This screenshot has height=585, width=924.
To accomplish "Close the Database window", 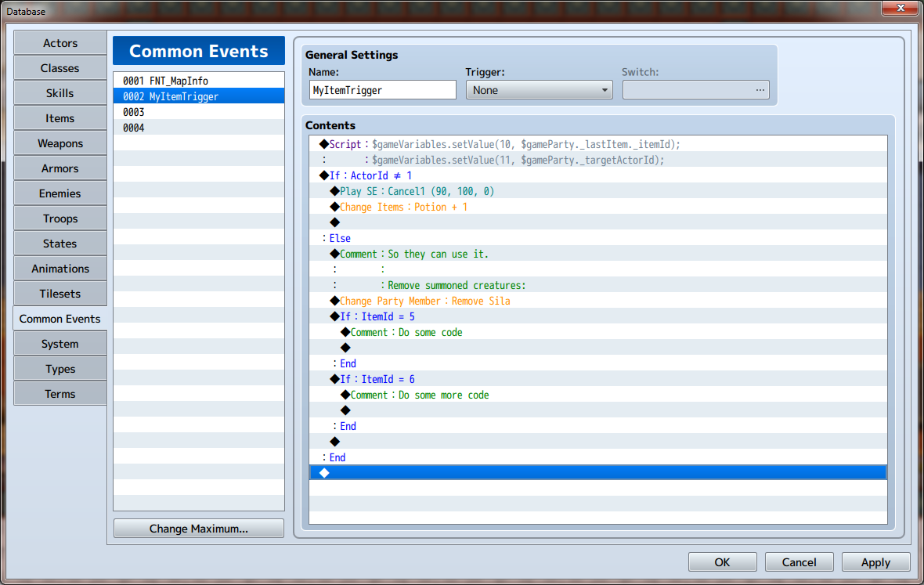I will (x=900, y=9).
